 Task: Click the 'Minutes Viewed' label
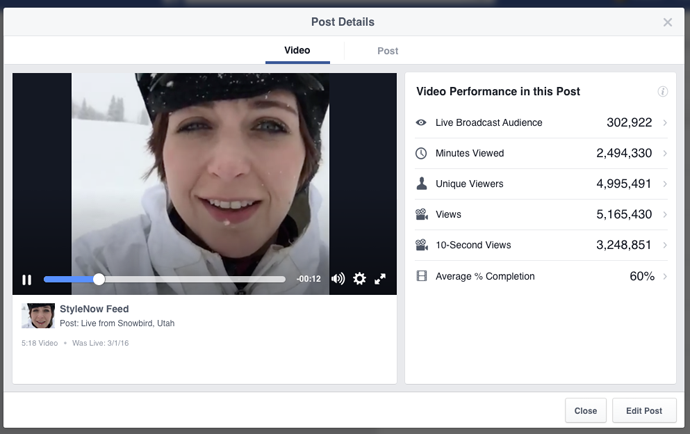470,153
